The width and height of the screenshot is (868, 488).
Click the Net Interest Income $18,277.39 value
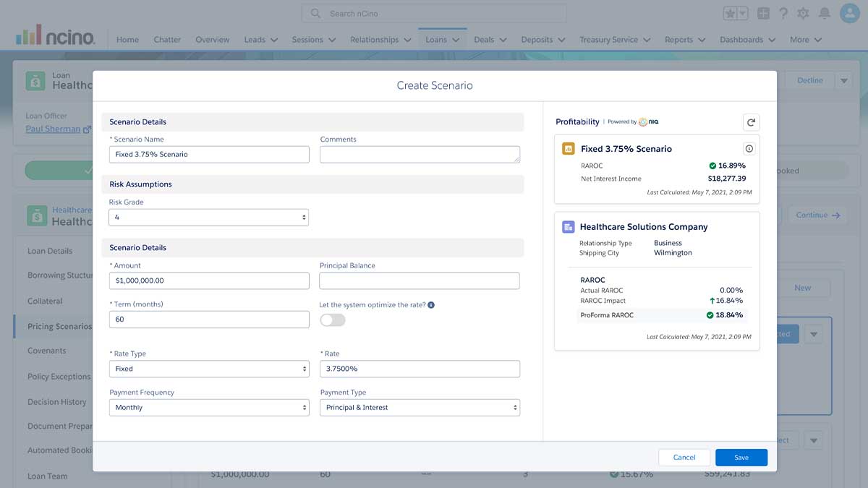click(727, 179)
